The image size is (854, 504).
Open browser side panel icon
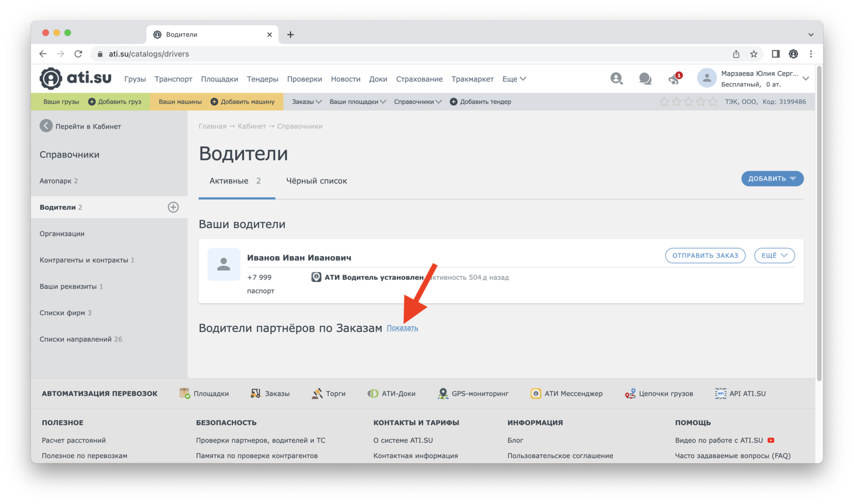coord(775,54)
